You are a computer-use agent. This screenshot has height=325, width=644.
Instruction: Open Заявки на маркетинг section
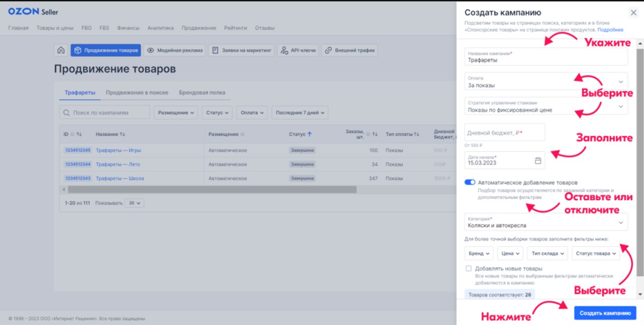tap(241, 50)
